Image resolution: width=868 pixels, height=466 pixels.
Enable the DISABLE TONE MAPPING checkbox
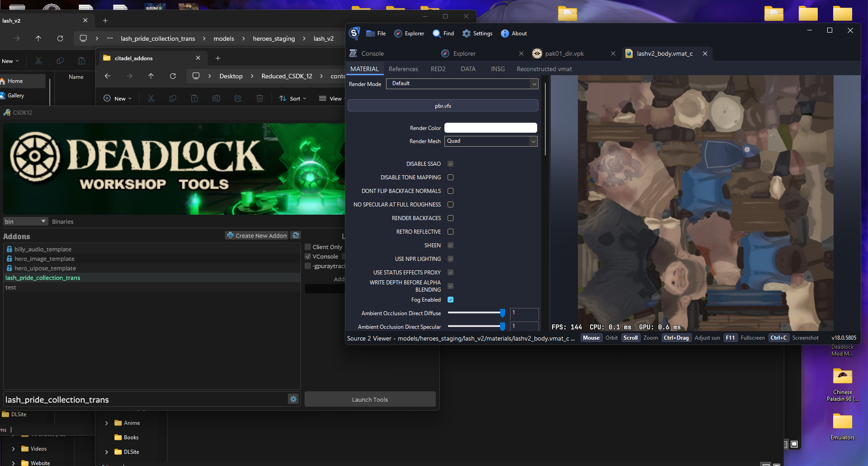[450, 178]
